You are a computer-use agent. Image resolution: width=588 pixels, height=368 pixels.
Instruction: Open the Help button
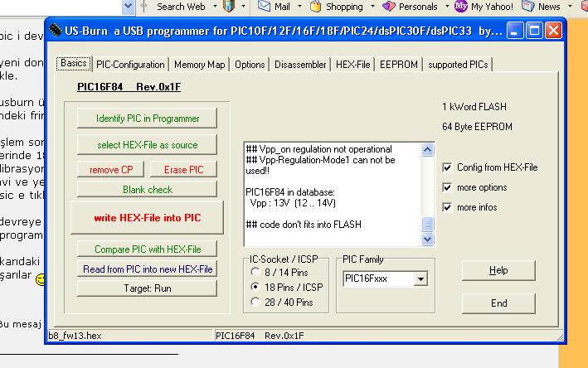[x=498, y=270]
